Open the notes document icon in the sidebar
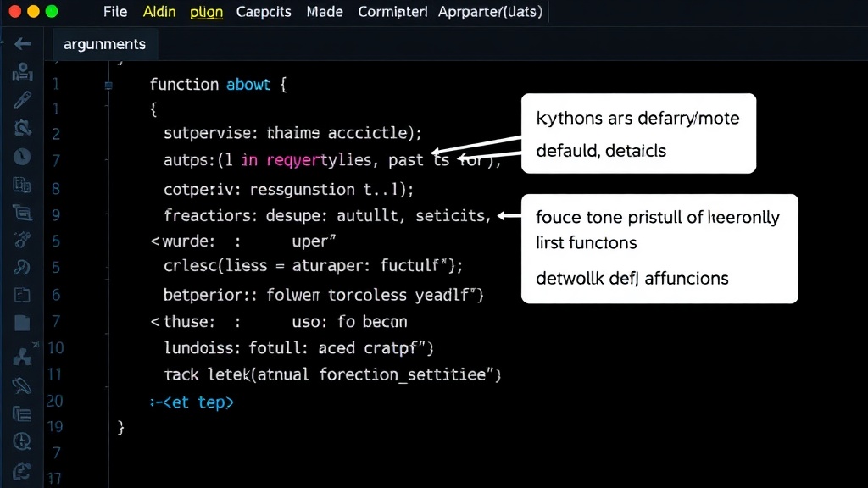 [x=22, y=296]
